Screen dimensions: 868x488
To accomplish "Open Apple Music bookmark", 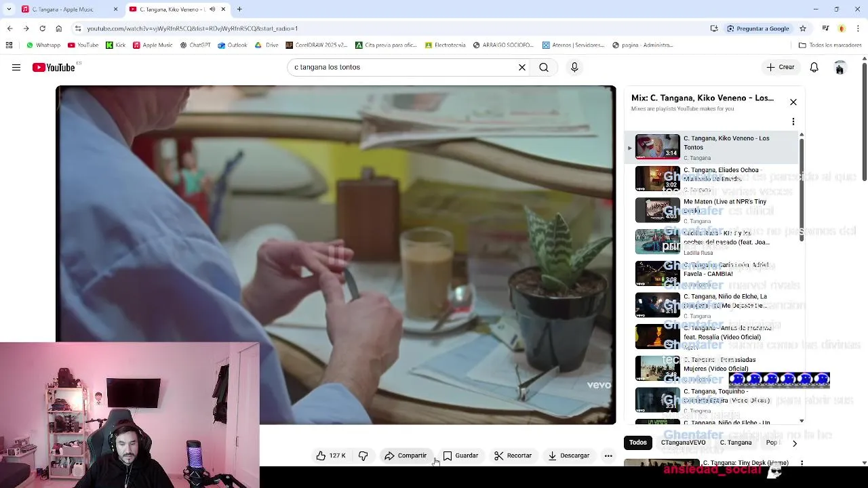I will [153, 45].
